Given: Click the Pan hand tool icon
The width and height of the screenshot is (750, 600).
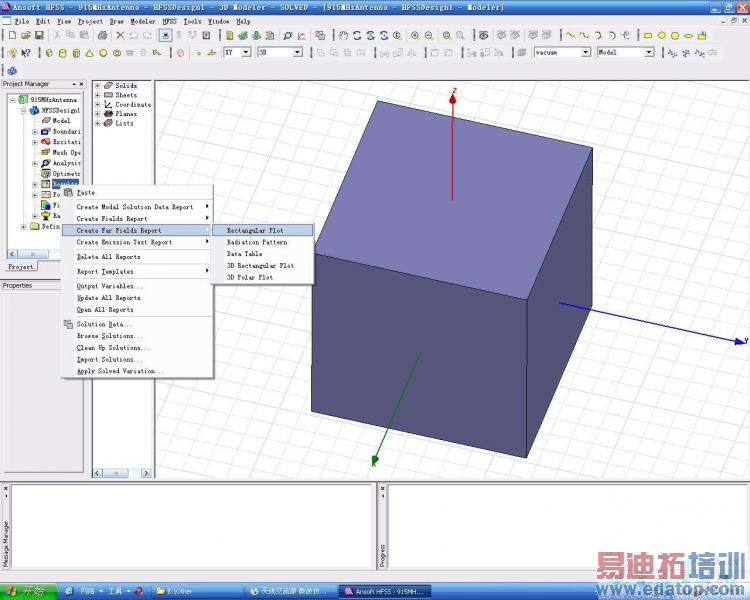Looking at the screenshot, I should pos(343,35).
